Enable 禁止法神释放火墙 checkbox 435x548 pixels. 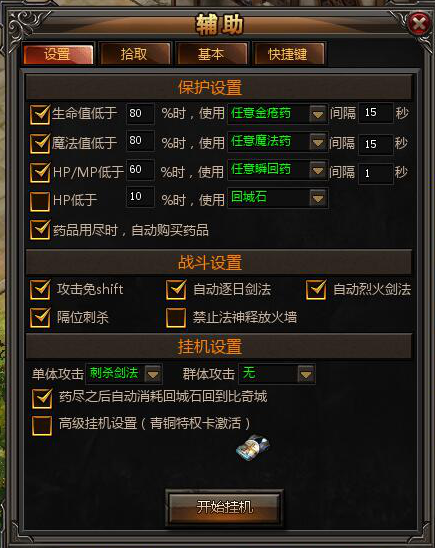tap(176, 318)
